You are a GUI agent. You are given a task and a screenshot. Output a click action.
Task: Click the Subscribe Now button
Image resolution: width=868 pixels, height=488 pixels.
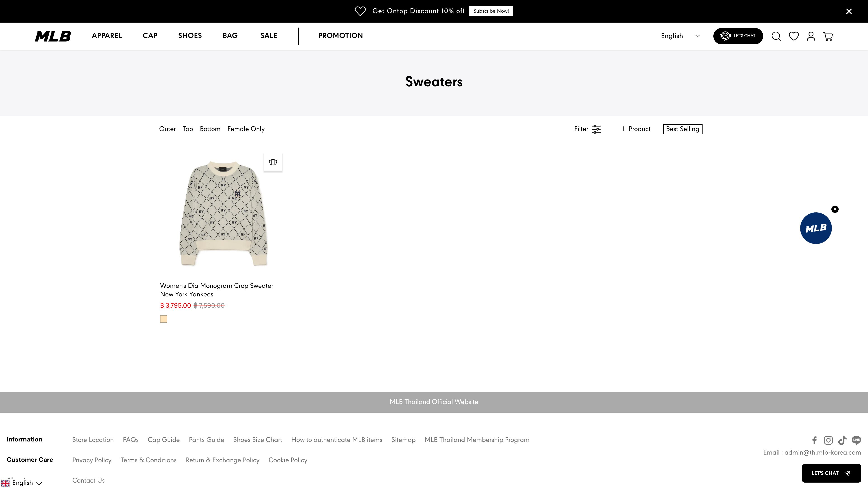point(491,11)
